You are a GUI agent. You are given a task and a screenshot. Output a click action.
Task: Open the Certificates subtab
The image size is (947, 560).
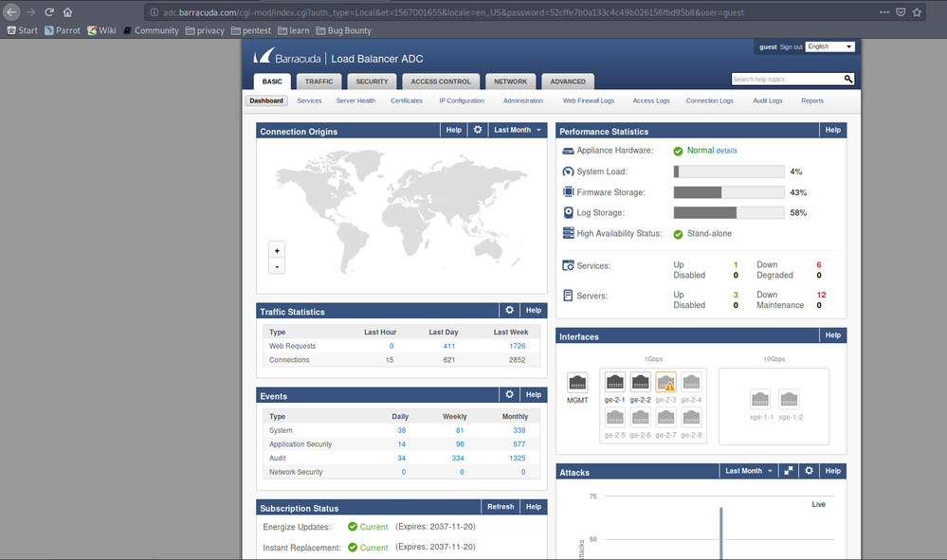(407, 100)
